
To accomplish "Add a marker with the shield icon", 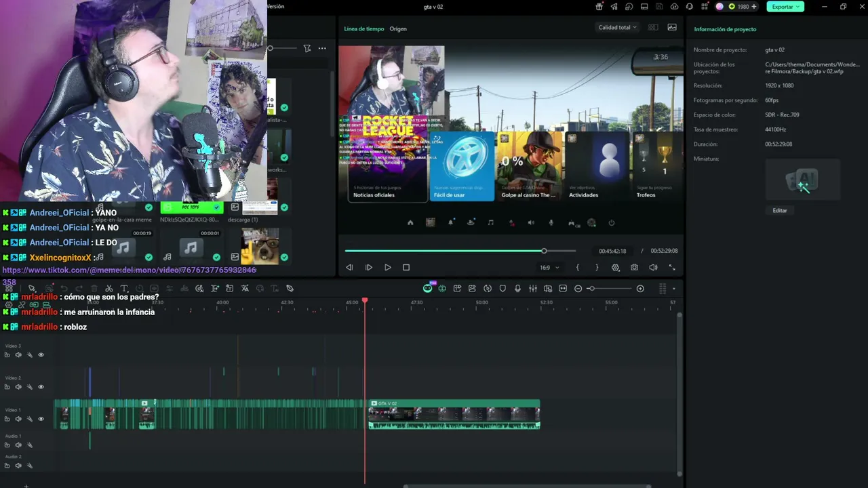I will tap(502, 289).
